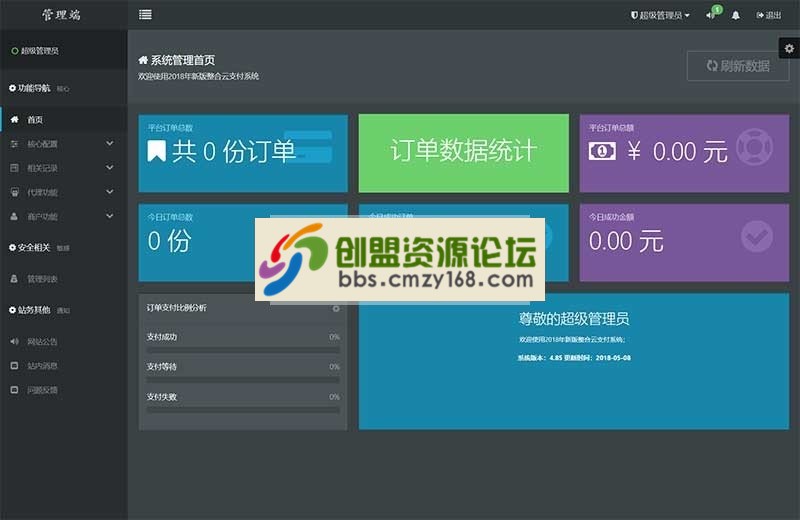The image size is (800, 520).
Task: Click the banknote icon in 平台订单总额 card
Action: click(602, 151)
